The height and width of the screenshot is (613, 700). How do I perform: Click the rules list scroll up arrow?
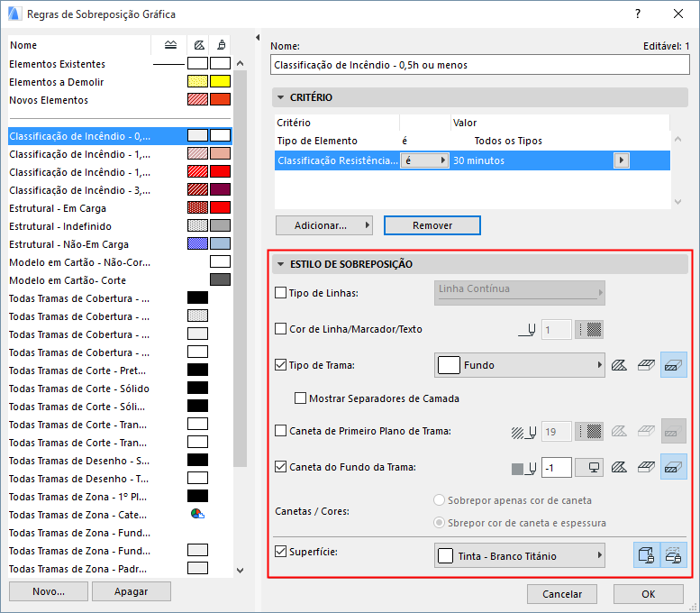pos(241,63)
